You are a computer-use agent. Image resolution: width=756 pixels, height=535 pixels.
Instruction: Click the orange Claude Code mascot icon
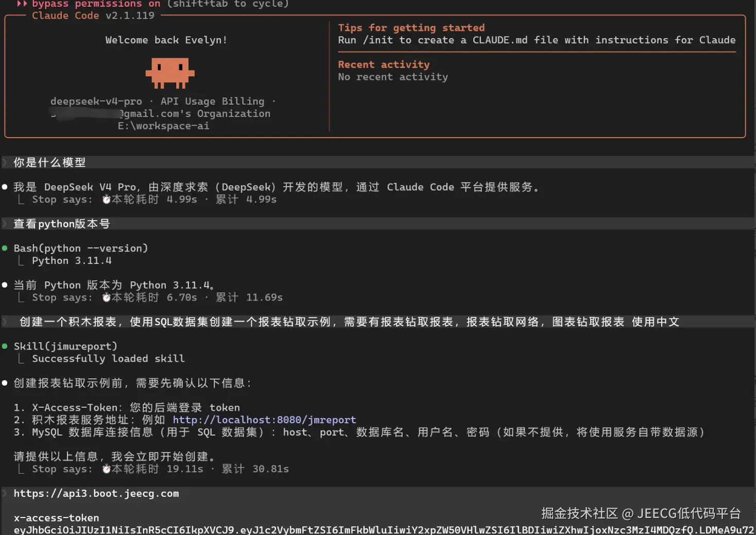point(170,73)
